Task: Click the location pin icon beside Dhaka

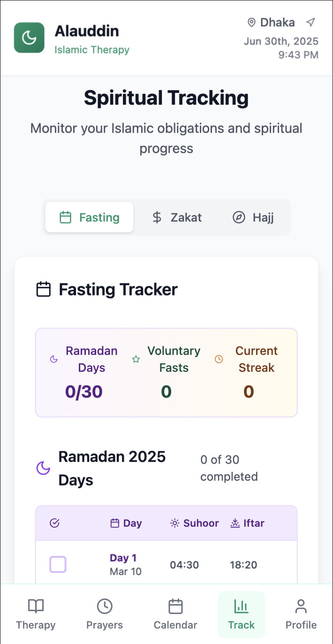Action: point(252,23)
